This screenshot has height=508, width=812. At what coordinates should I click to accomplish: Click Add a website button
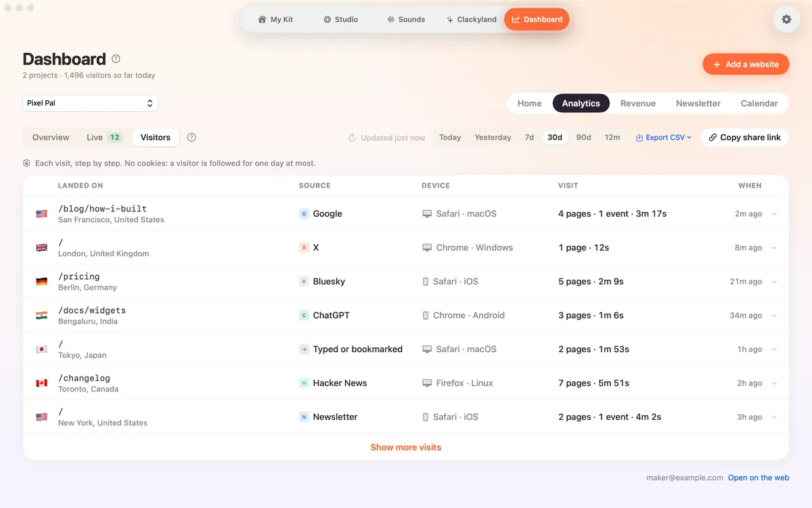tap(746, 64)
